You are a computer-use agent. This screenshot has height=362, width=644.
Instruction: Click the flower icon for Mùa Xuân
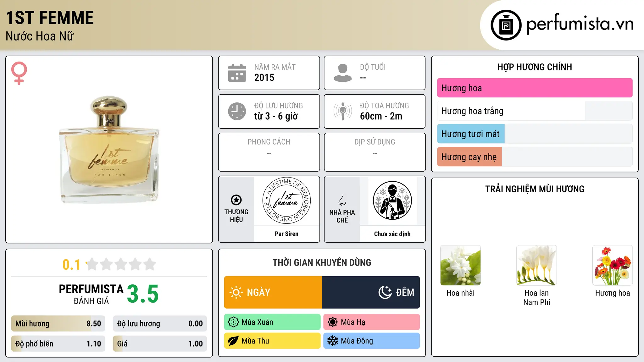233,322
